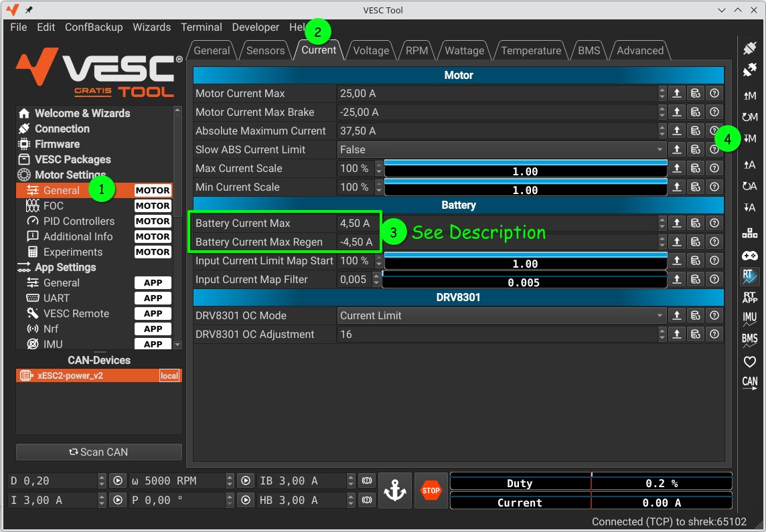Run duty cycle D 0,20 play button
This screenshot has width=766, height=532.
pos(118,480)
